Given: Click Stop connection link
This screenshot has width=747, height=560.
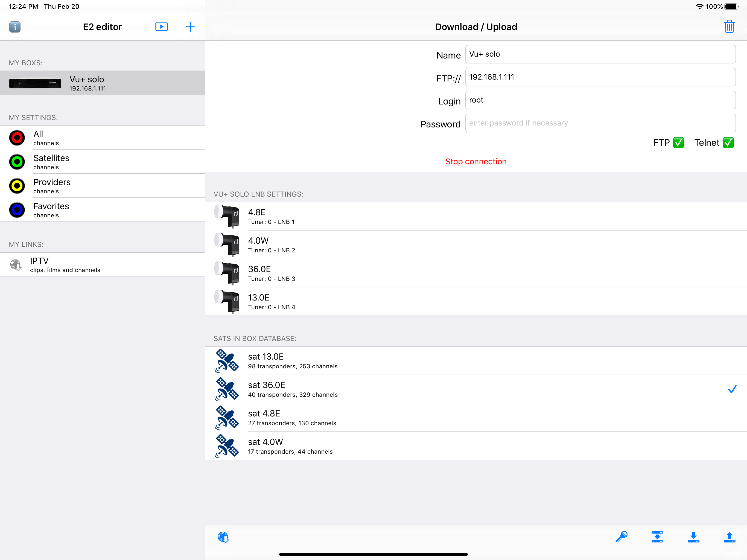Looking at the screenshot, I should tap(475, 161).
